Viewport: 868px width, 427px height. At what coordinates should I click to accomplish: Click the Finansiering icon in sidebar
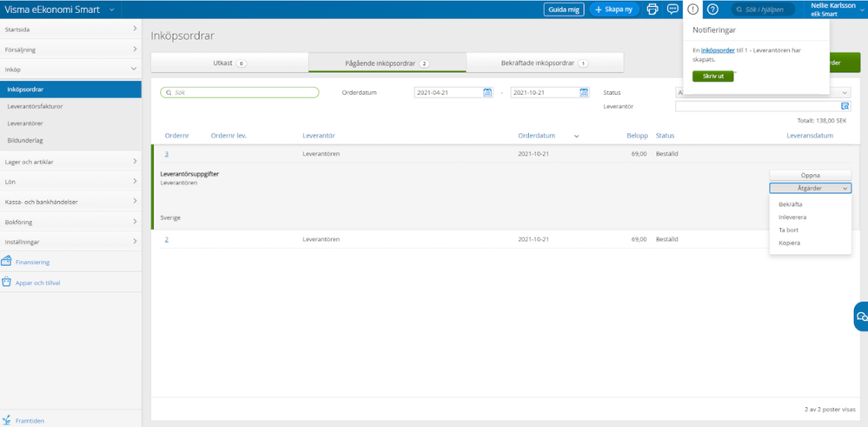(7, 262)
